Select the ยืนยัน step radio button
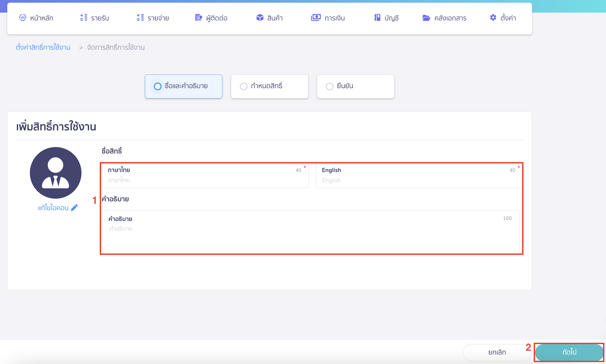The image size is (606, 364). (330, 86)
